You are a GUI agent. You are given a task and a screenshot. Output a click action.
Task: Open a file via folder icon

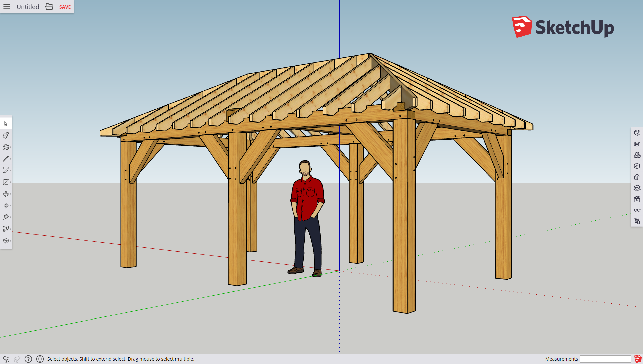tap(49, 7)
